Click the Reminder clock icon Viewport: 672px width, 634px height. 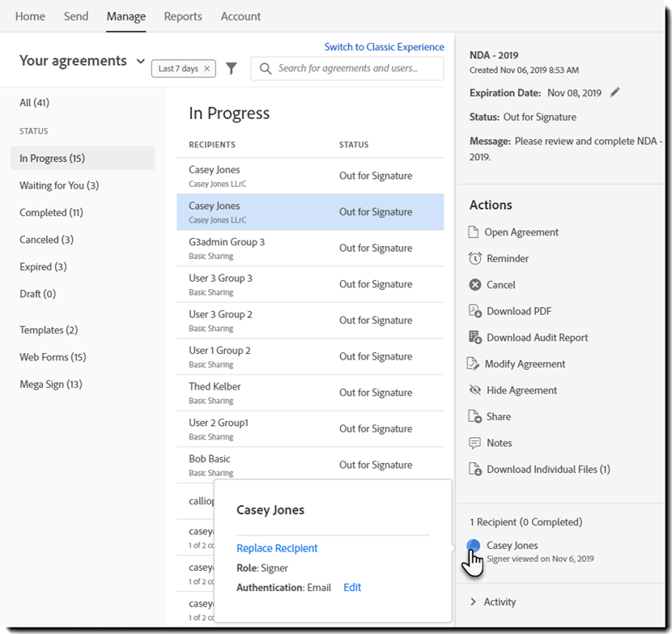pyautogui.click(x=475, y=258)
